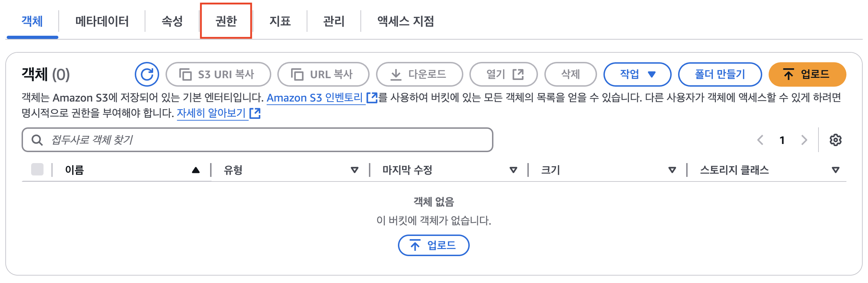Switch to the 권한 tab

coord(226,21)
